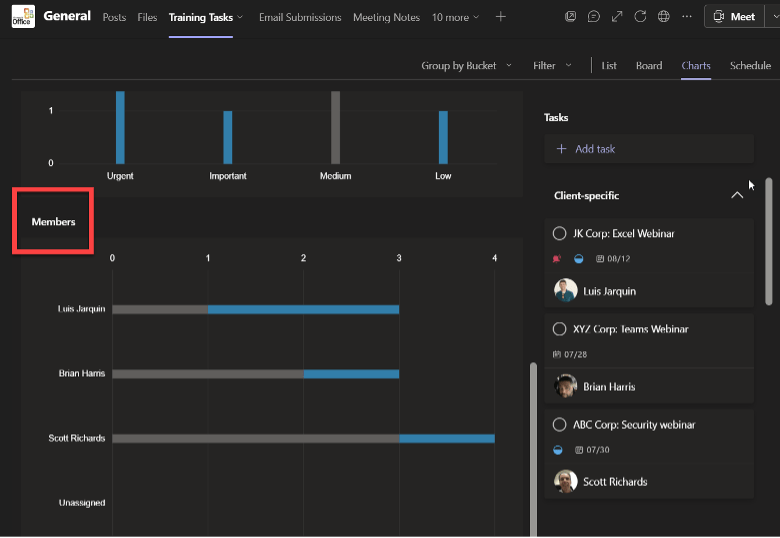Expand the tab using the diagonal arrows icon
This screenshot has height=538, width=780.
pyautogui.click(x=617, y=17)
